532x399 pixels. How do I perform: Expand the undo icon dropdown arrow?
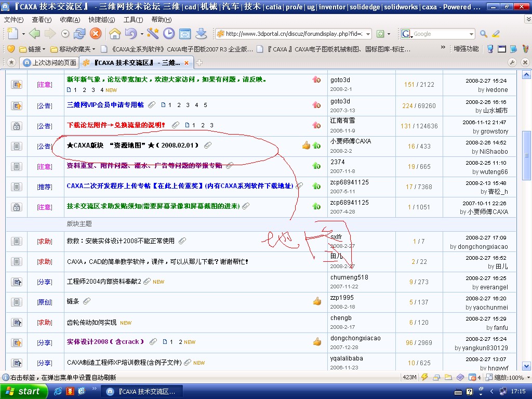[x=142, y=34]
